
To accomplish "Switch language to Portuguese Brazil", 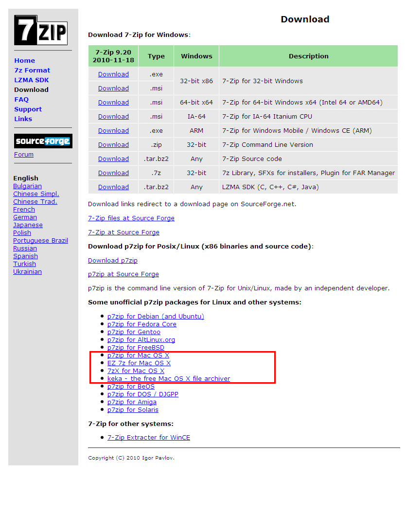I will [x=40, y=241].
